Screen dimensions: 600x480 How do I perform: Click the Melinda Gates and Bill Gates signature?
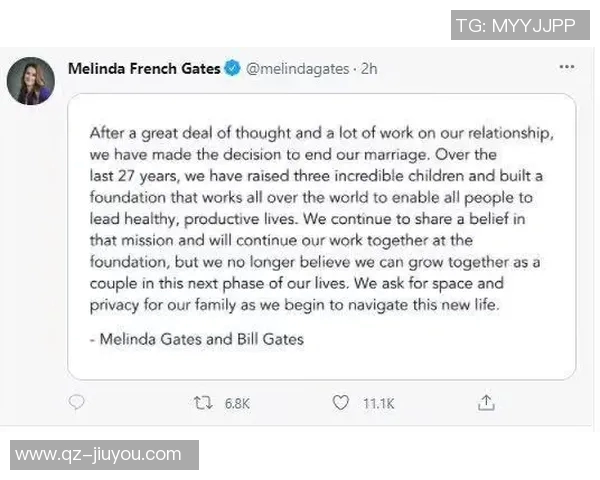click(x=196, y=339)
